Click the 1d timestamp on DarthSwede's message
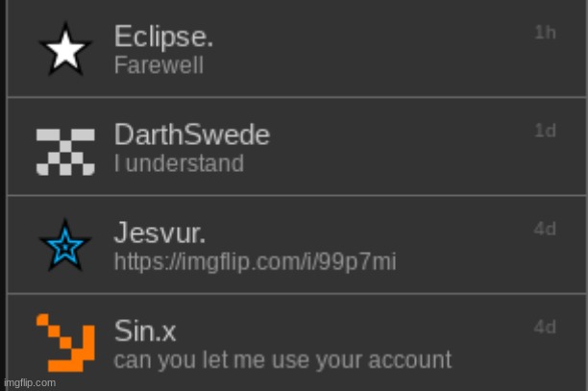 click(545, 132)
